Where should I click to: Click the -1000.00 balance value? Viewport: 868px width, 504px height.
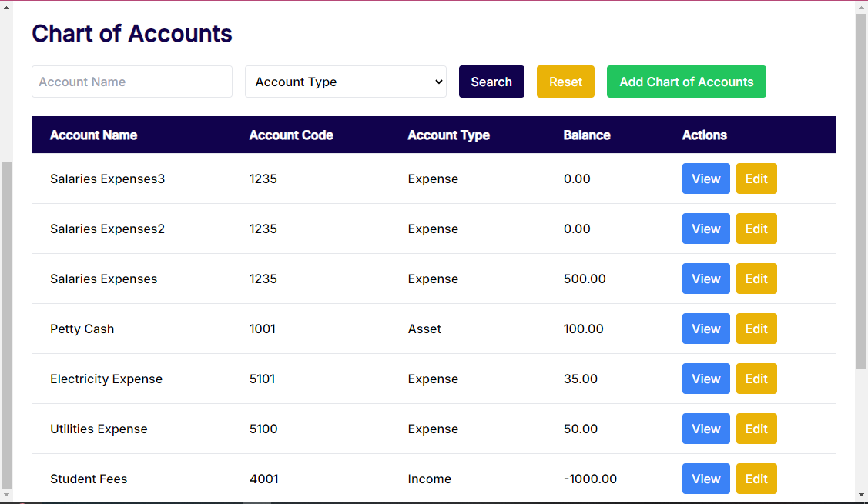pyautogui.click(x=590, y=479)
